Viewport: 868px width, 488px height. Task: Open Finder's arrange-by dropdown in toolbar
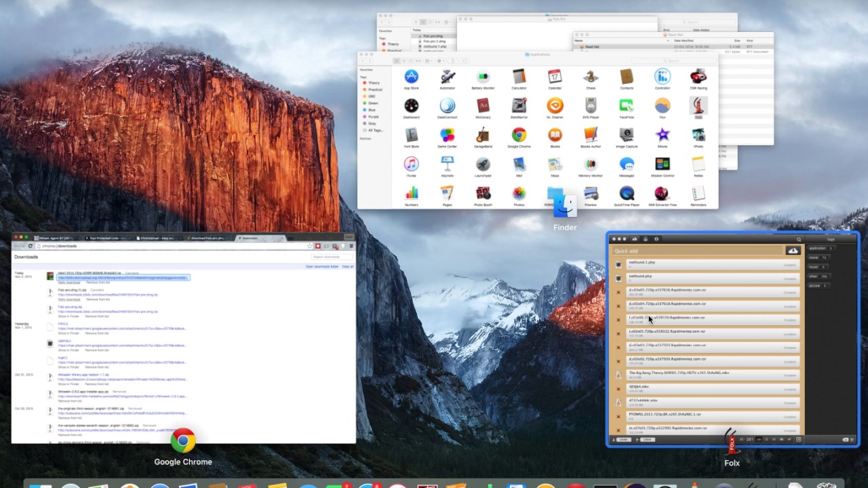[428, 61]
